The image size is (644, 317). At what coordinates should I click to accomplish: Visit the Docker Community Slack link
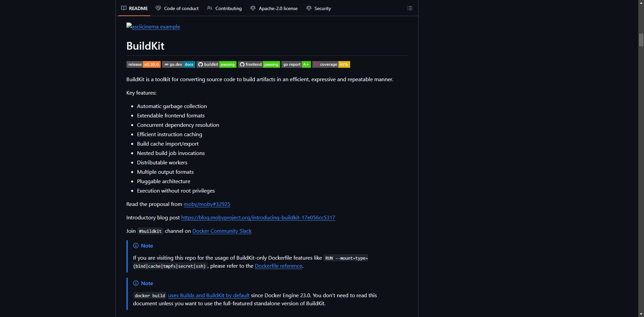point(222,231)
